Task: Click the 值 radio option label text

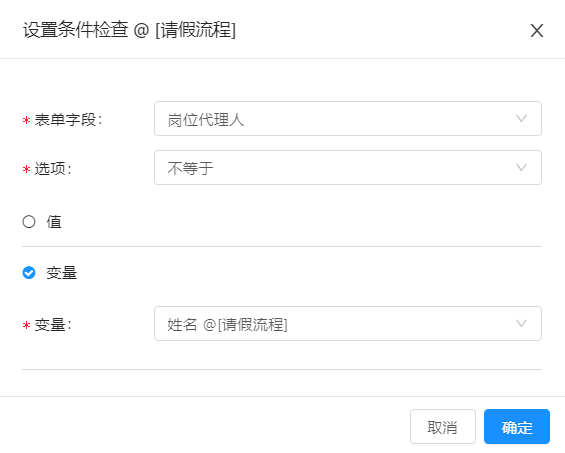Action: pyautogui.click(x=54, y=222)
